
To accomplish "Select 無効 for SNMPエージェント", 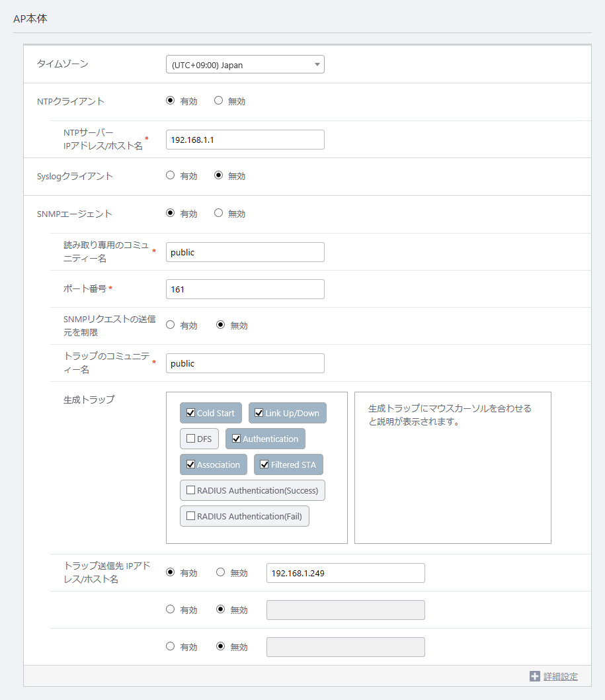I will pyautogui.click(x=218, y=213).
